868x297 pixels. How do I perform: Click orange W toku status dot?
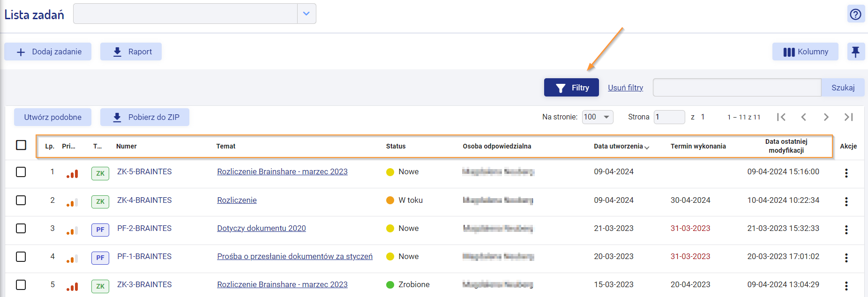click(x=390, y=200)
